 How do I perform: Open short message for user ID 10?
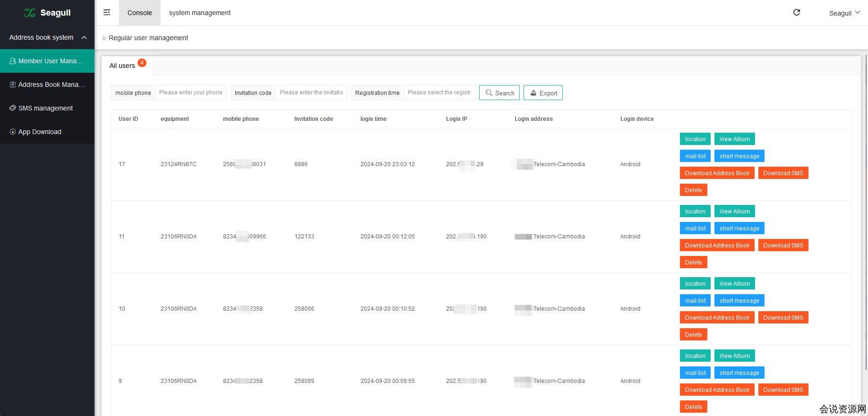tap(739, 300)
